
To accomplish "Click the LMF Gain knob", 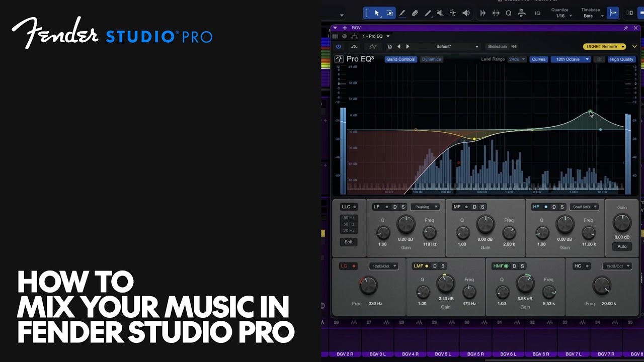I will point(445,284).
